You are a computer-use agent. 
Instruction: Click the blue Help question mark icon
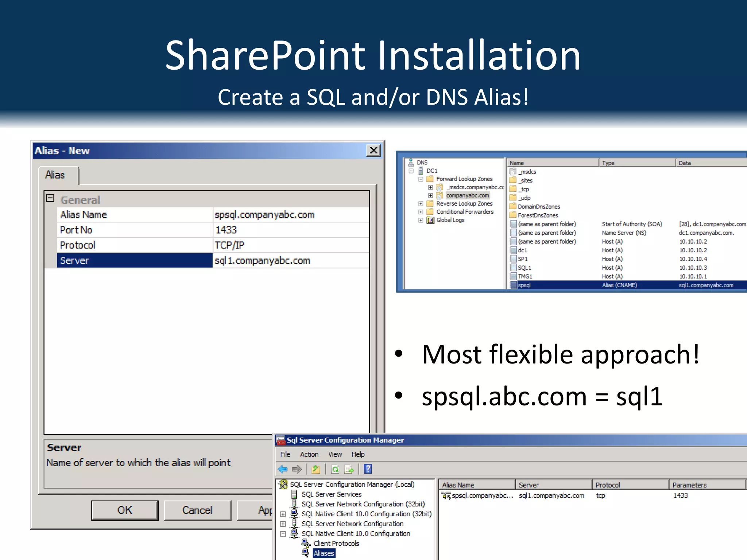point(368,469)
